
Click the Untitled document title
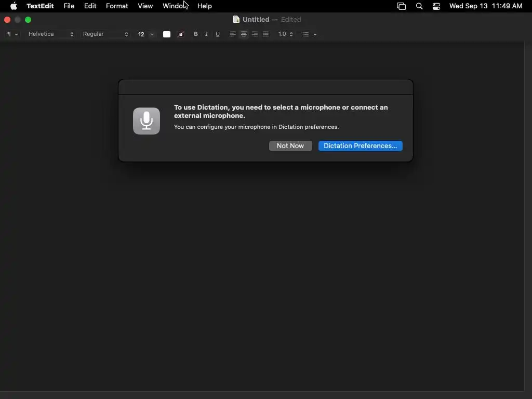click(256, 20)
